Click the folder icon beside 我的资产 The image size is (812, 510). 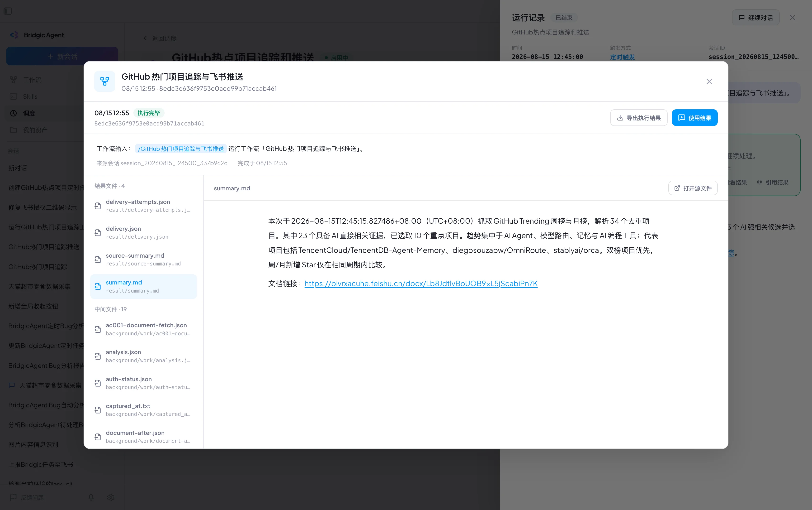14,130
